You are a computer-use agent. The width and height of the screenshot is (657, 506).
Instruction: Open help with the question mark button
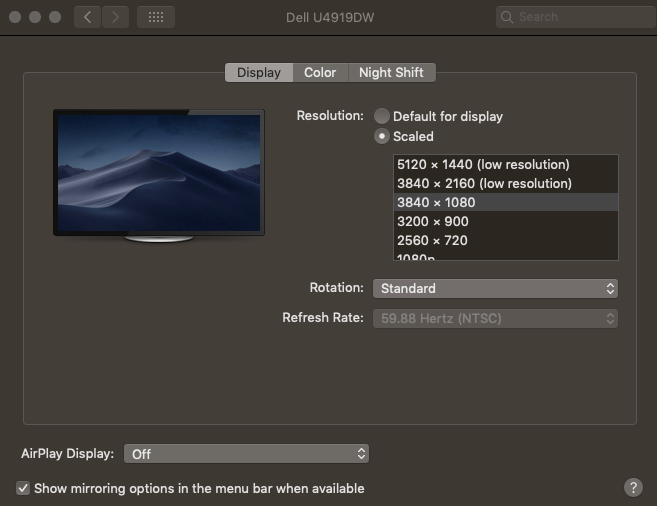tap(633, 488)
